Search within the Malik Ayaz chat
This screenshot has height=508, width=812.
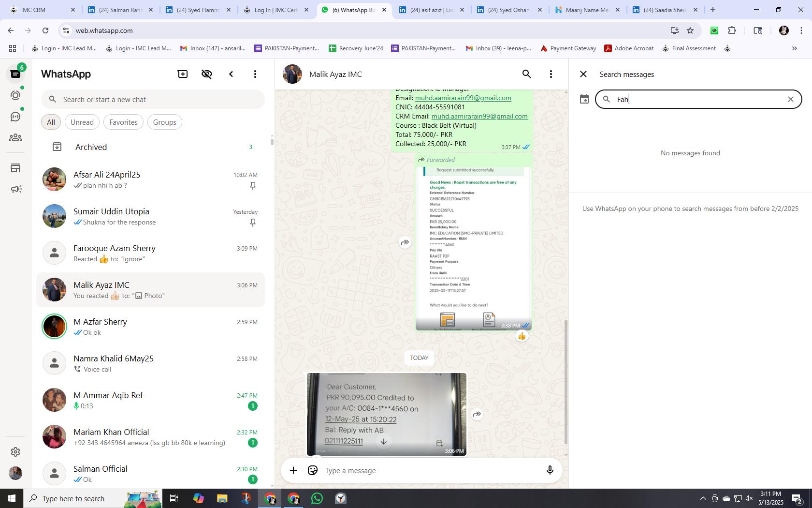pos(527,74)
